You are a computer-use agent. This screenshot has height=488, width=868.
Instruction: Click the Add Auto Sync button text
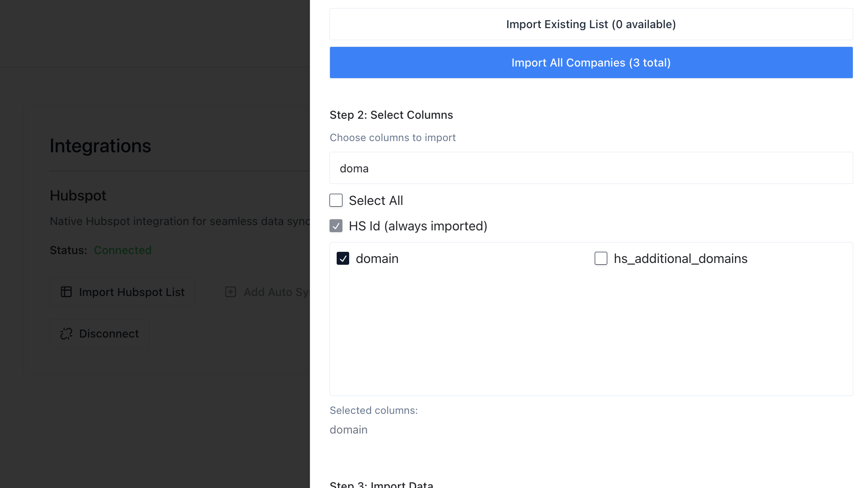click(276, 292)
